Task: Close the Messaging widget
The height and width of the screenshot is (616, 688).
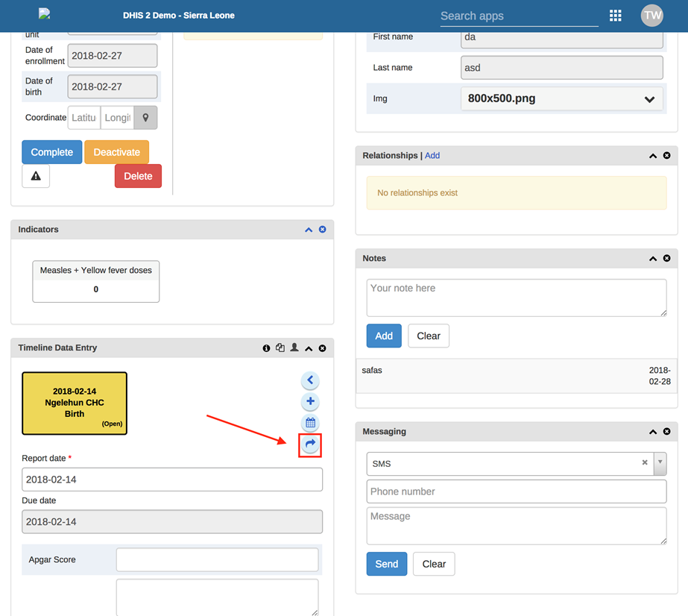Action: [667, 432]
